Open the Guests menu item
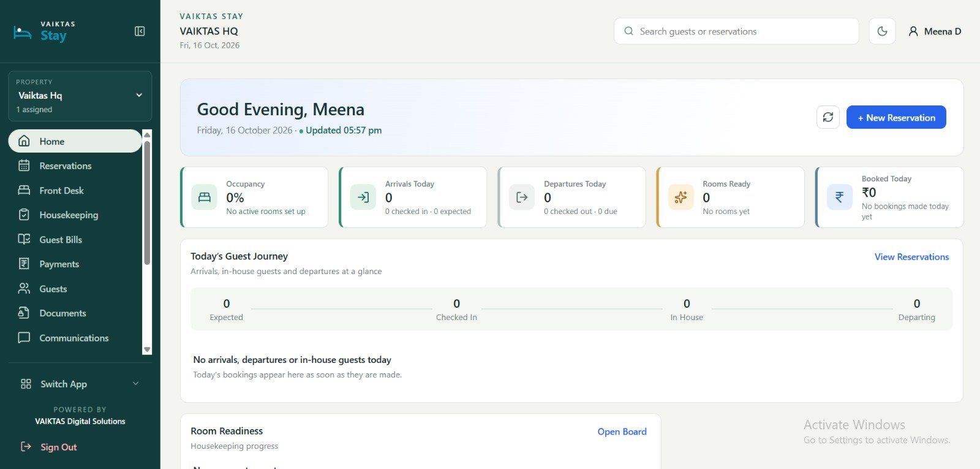 [x=75, y=288]
